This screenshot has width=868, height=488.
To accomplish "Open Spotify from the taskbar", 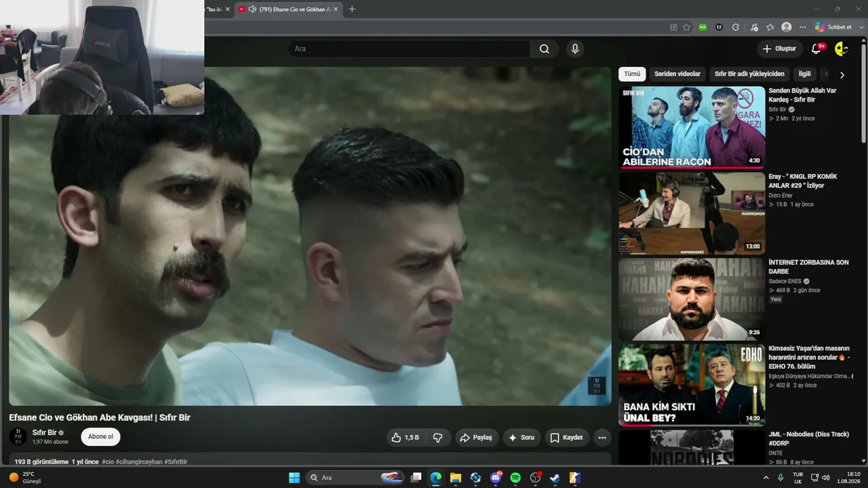I will click(515, 478).
